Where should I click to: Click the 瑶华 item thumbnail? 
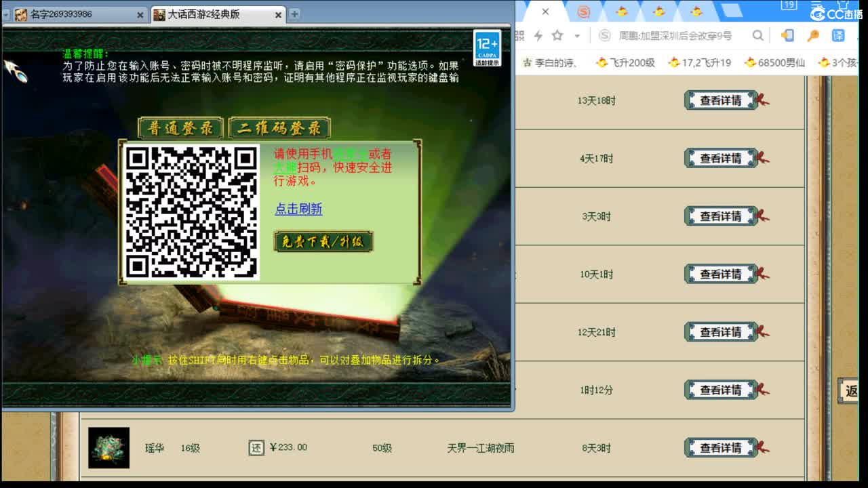point(108,448)
